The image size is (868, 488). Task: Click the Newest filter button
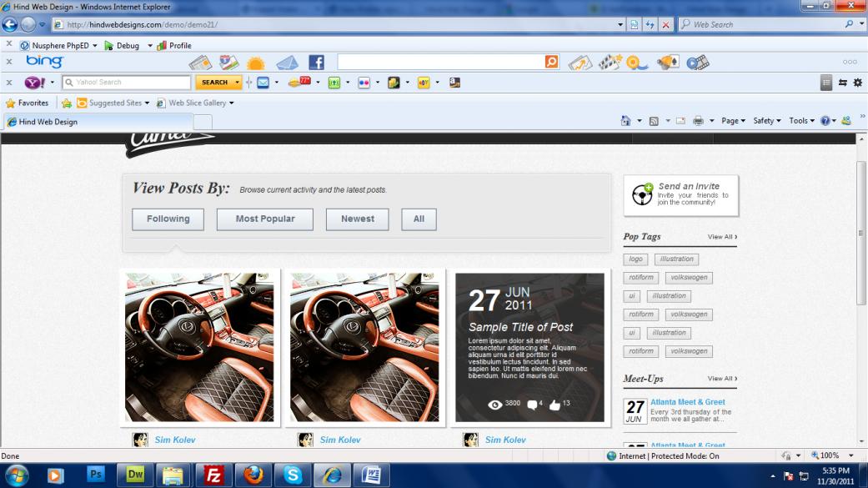click(x=357, y=219)
